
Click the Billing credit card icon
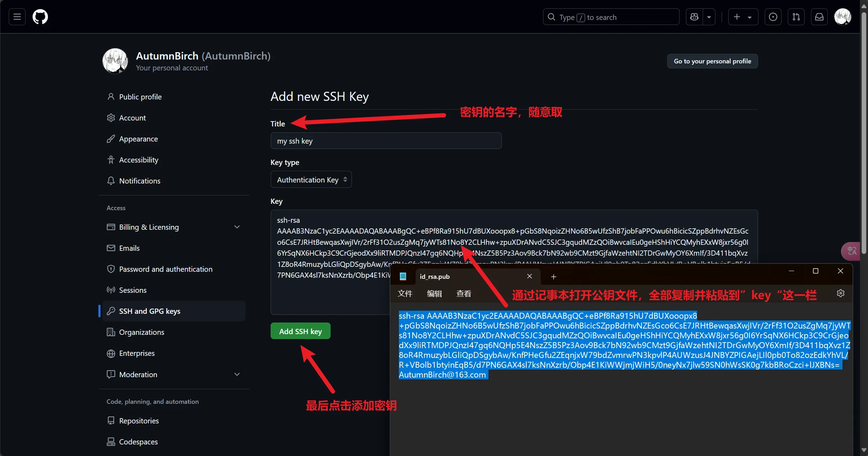(x=111, y=227)
